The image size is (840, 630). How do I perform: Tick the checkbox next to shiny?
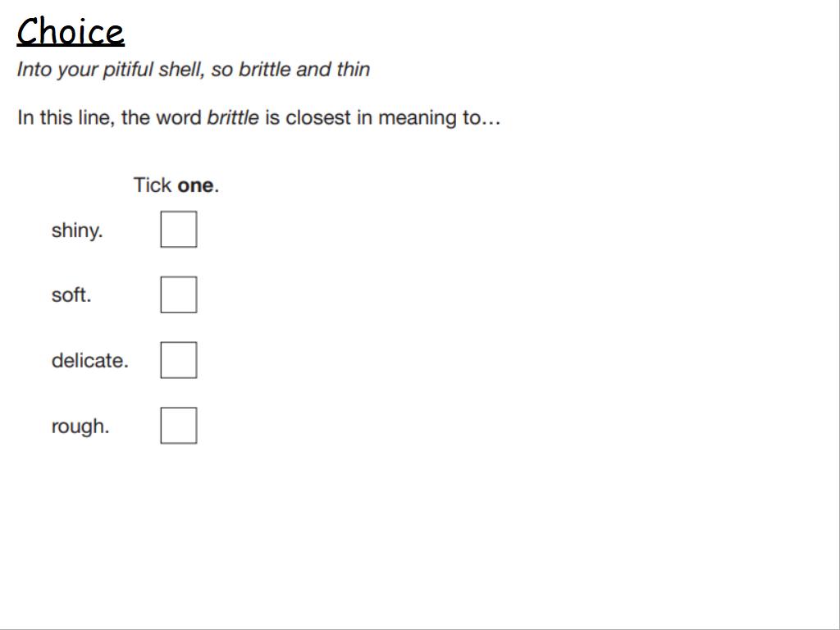(x=179, y=230)
